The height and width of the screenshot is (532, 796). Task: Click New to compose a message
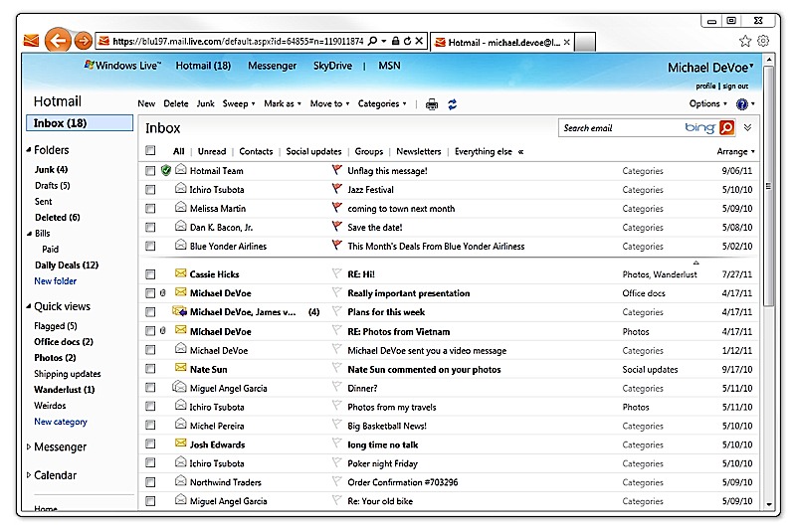[x=146, y=103]
